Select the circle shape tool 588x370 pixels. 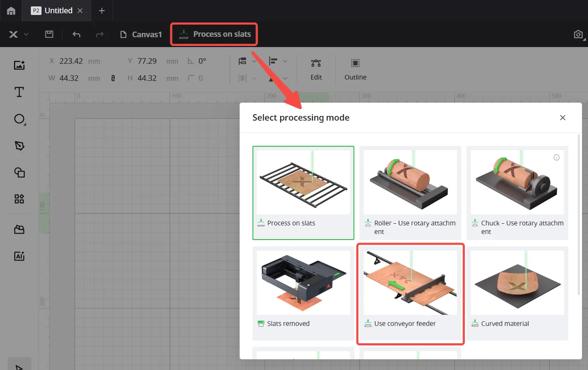[19, 119]
